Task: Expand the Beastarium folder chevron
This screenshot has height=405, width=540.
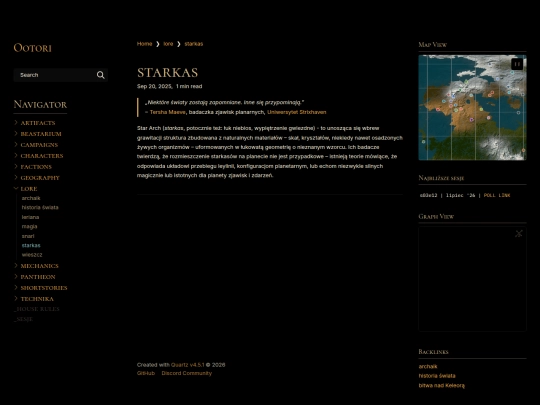Action: coord(16,133)
